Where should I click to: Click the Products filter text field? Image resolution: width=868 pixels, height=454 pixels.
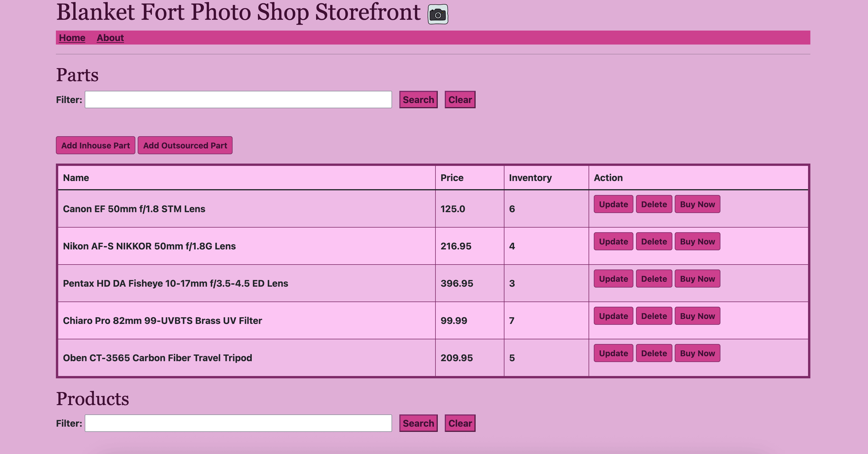[238, 423]
